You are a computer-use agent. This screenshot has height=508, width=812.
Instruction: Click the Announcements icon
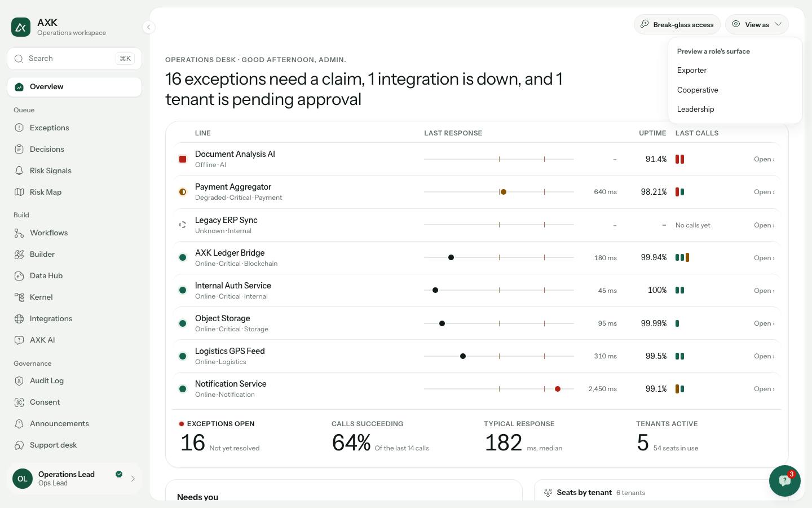19,424
